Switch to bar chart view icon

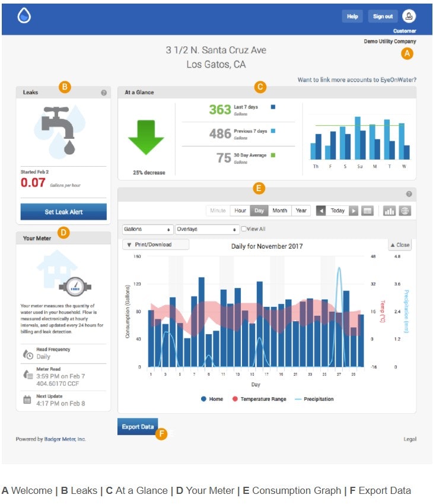click(390, 211)
